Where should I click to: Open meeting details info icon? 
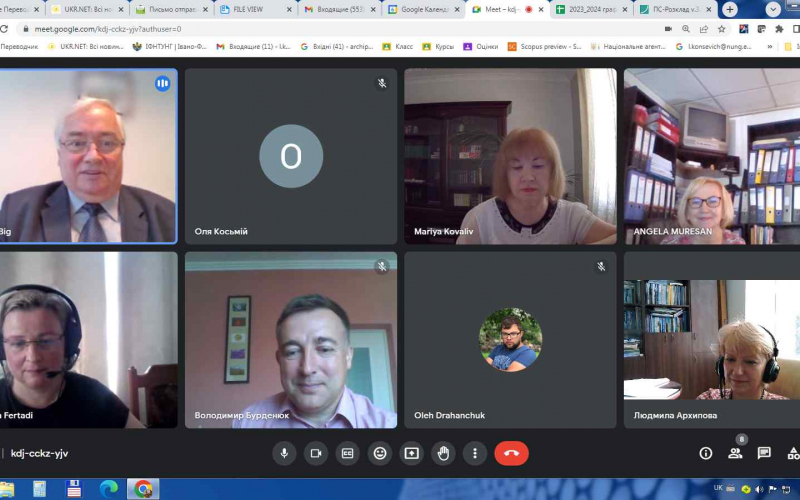click(x=706, y=453)
